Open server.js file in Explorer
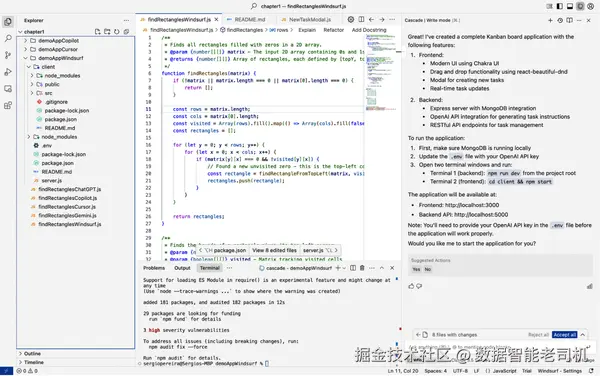 click(52, 181)
